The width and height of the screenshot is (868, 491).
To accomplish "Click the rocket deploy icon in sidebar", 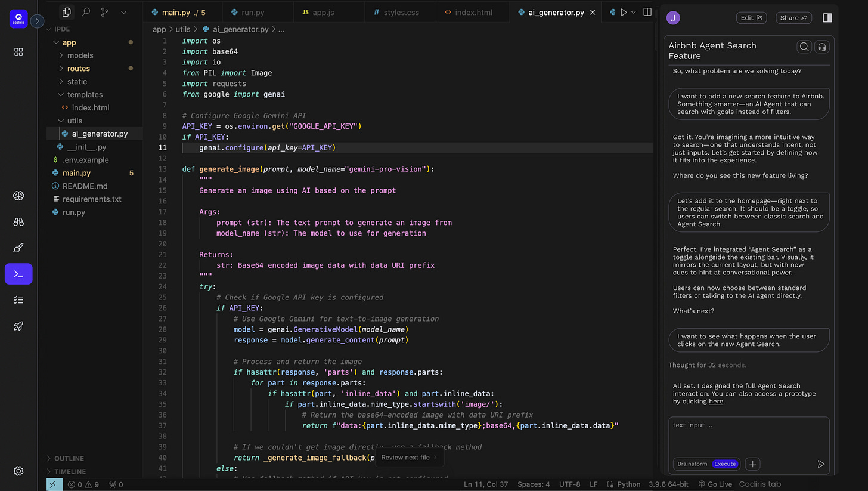I will click(18, 326).
